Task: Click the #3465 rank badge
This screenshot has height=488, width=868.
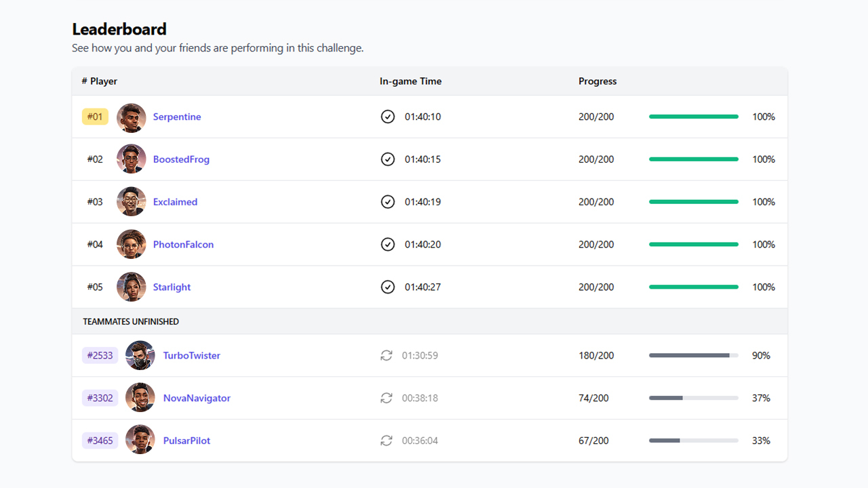Action: [100, 441]
